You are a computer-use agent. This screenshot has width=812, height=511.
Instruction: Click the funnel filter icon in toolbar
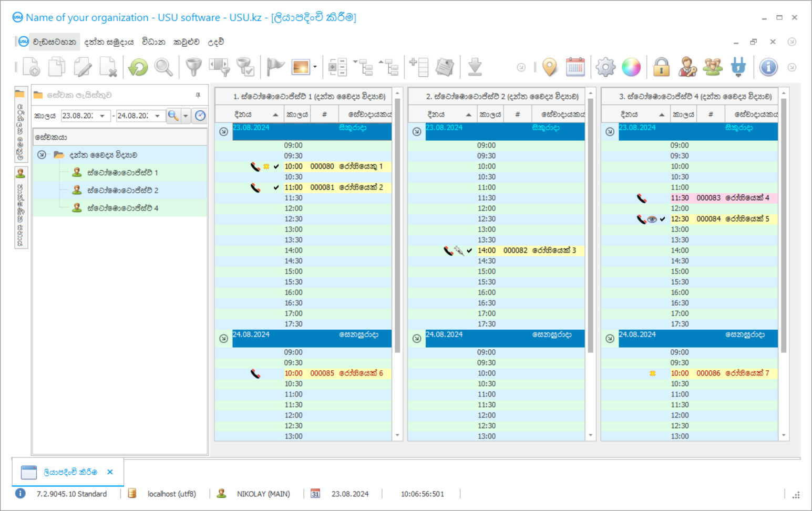193,67
